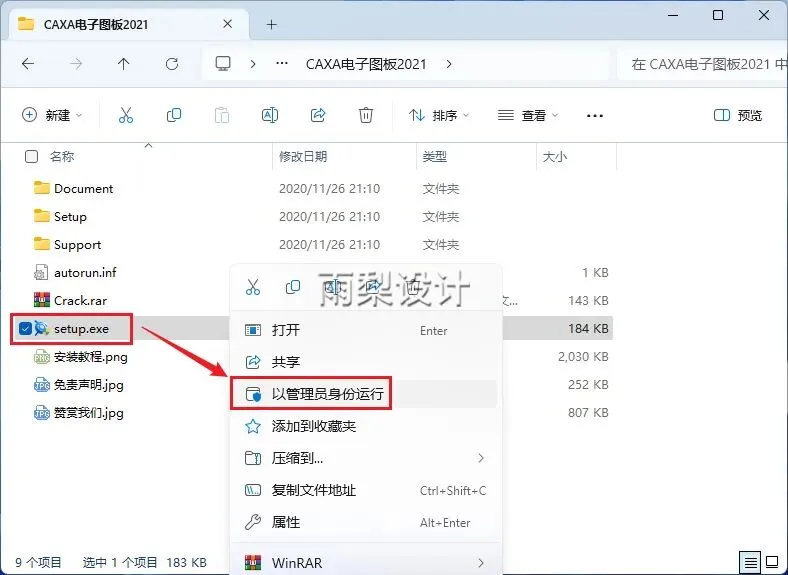The height and width of the screenshot is (575, 788).
Task: Close the CAXA电子图板2021 tab
Action: click(227, 24)
